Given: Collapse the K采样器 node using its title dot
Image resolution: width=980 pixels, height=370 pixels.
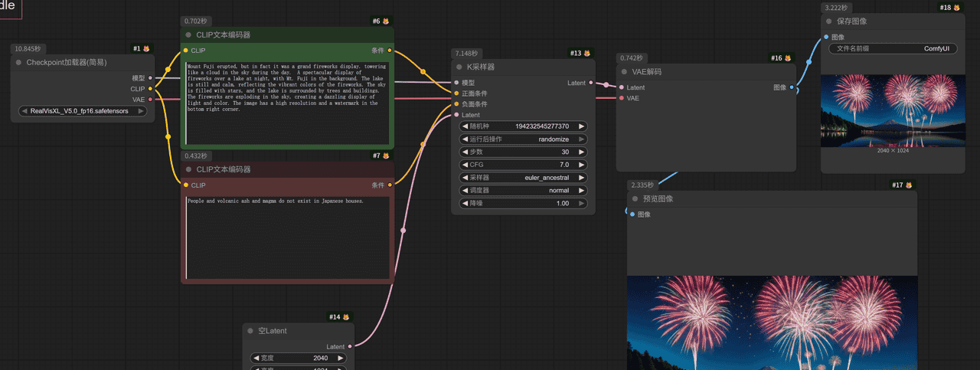Looking at the screenshot, I should click(459, 67).
